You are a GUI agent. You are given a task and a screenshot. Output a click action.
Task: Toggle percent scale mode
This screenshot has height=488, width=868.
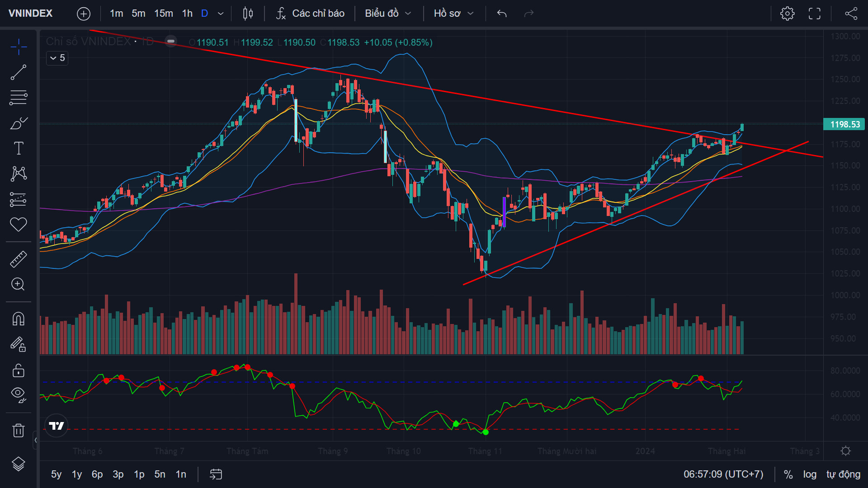[x=788, y=474]
